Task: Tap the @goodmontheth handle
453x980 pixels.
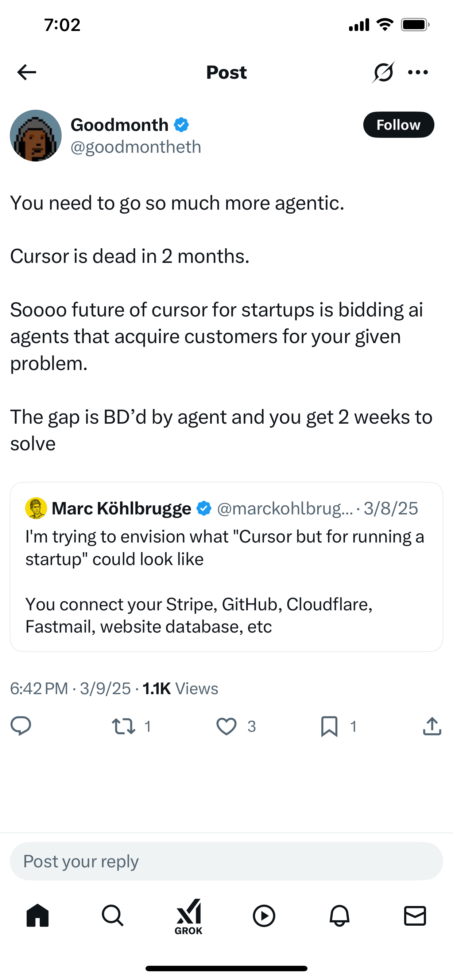Action: [136, 147]
